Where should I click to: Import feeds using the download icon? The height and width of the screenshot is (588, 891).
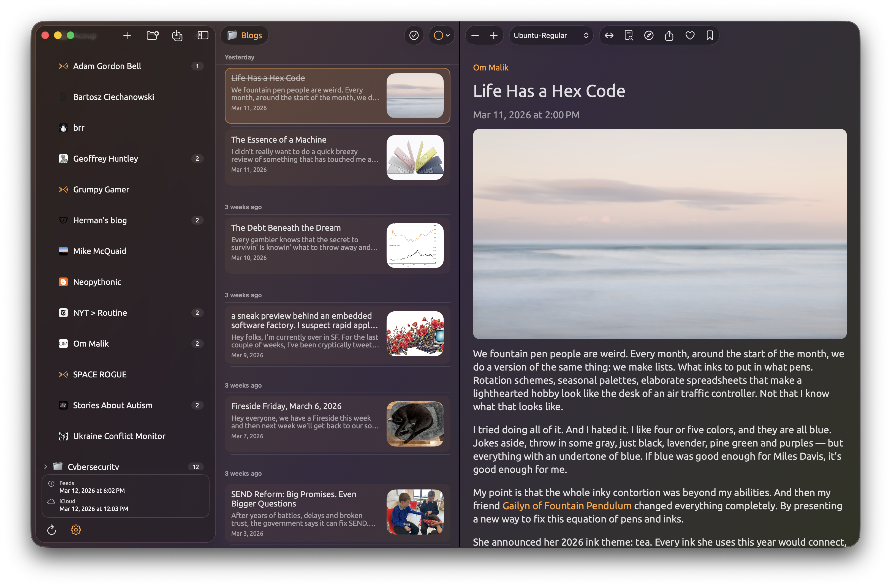coord(177,35)
